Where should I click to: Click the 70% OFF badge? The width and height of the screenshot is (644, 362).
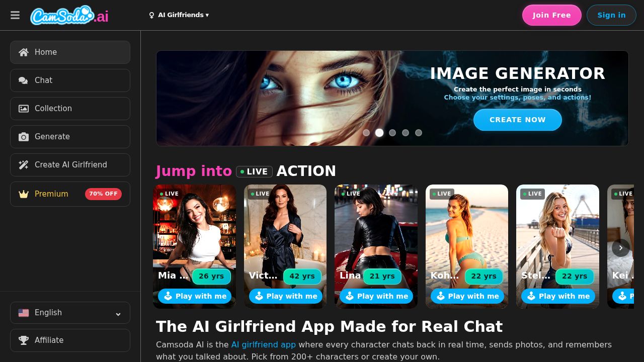click(103, 194)
